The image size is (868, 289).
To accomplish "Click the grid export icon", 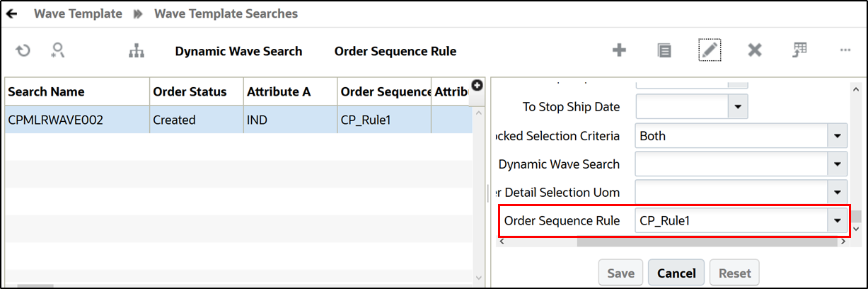I will [x=800, y=50].
